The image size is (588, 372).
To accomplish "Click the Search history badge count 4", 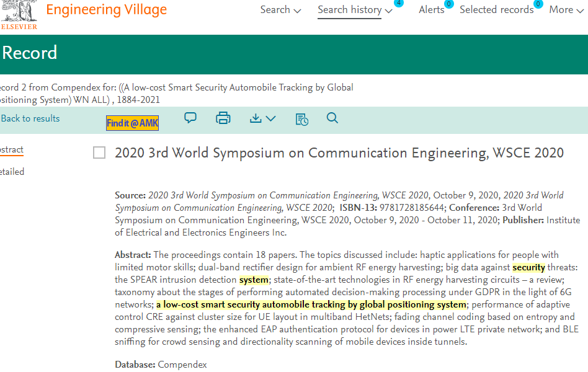I will click(399, 3).
